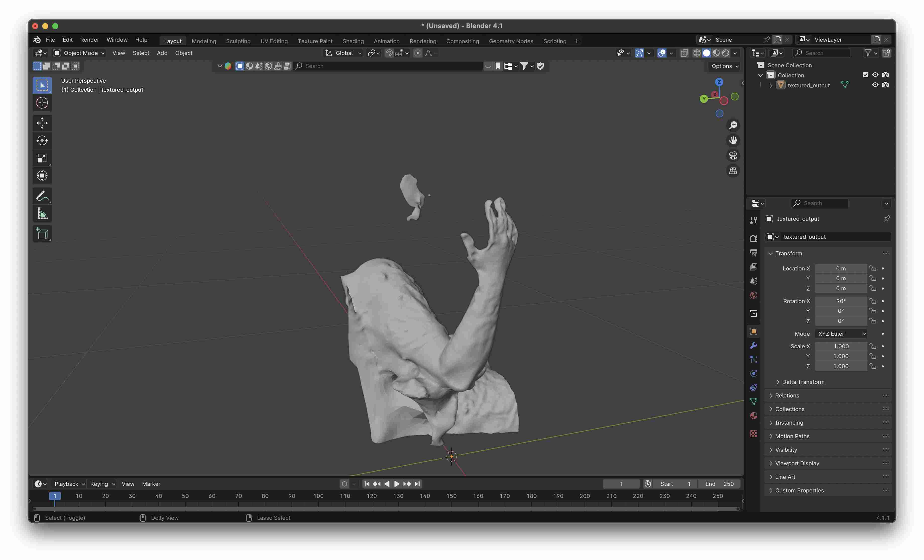Switch to the Sculpting workspace tab
924x560 pixels.
(x=238, y=41)
